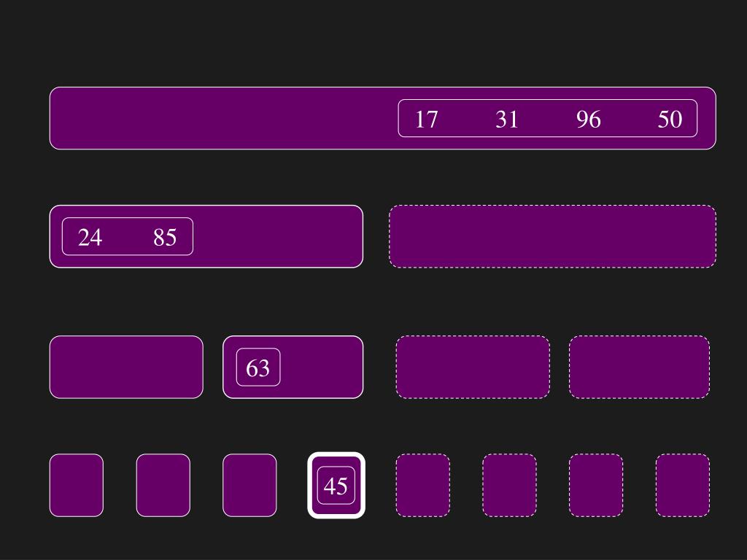Click the number 96 in the top bar
Screen dimensions: 747x560
pyautogui.click(x=588, y=119)
